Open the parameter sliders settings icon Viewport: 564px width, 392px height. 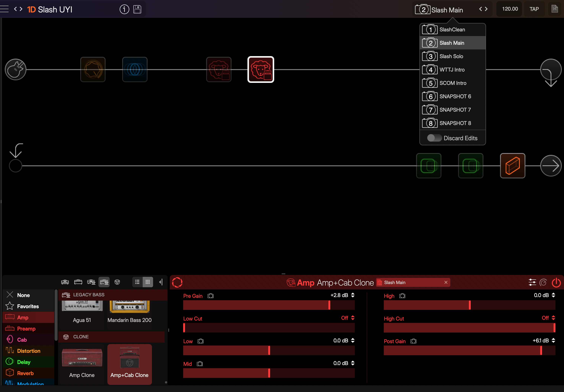[x=532, y=282]
